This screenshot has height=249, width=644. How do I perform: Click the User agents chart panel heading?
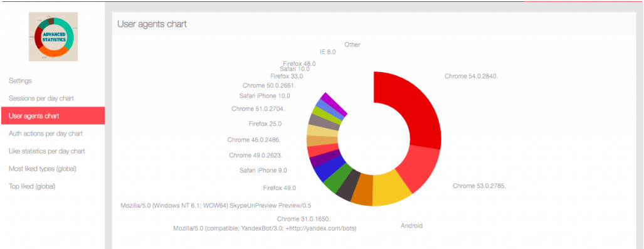pyautogui.click(x=152, y=24)
